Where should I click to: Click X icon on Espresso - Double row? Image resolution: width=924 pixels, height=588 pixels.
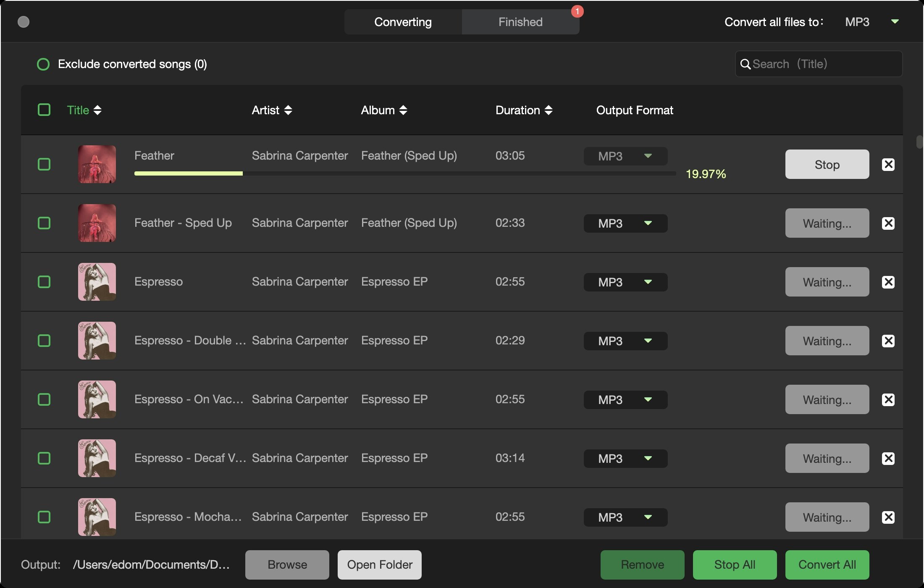tap(888, 341)
